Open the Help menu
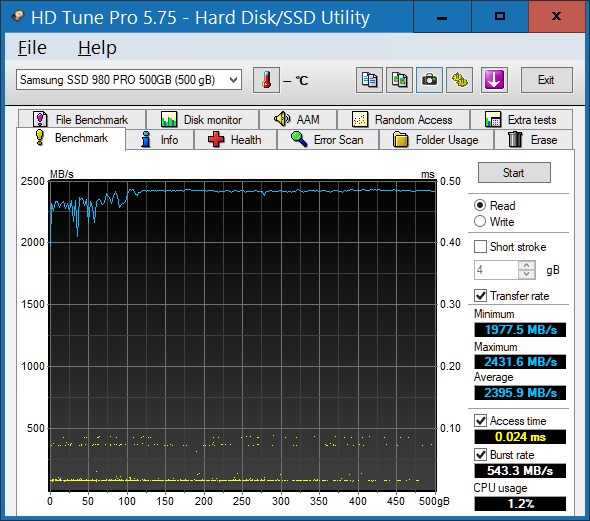Viewport: 590px width, 521px height. [97, 48]
